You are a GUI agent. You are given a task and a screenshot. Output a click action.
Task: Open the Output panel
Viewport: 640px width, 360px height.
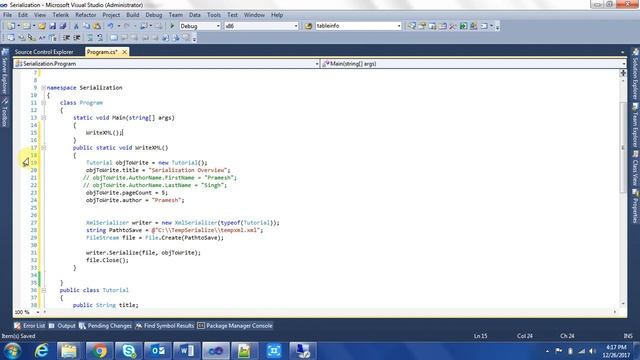[x=62, y=326]
